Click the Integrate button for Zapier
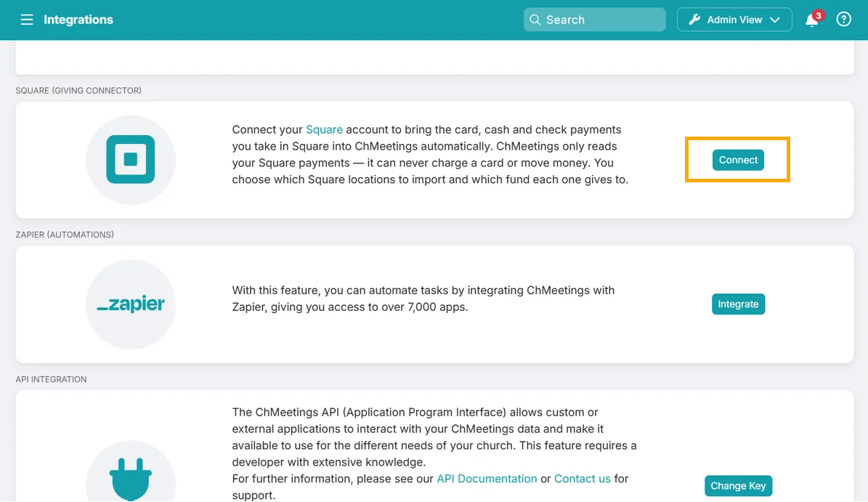Screen dimensions: 868x502 click(x=738, y=304)
